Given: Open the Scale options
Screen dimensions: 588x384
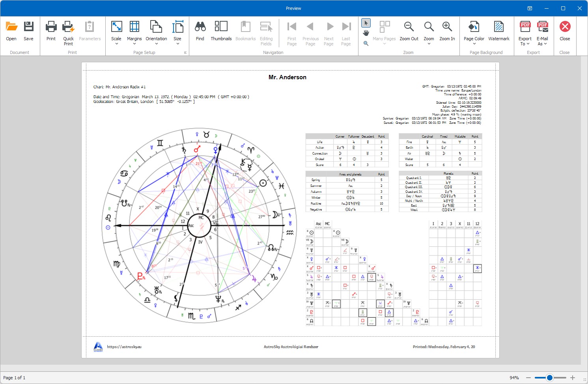Looking at the screenshot, I should 116,33.
